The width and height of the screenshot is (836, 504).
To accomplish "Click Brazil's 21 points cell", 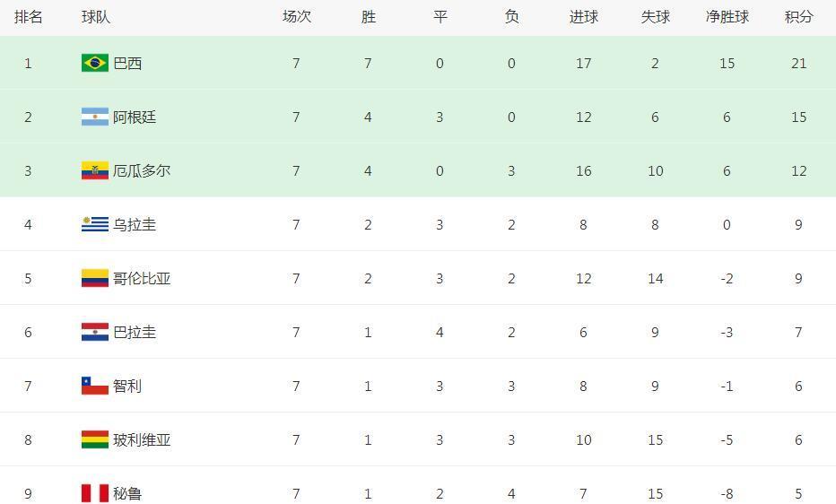I will [x=798, y=63].
